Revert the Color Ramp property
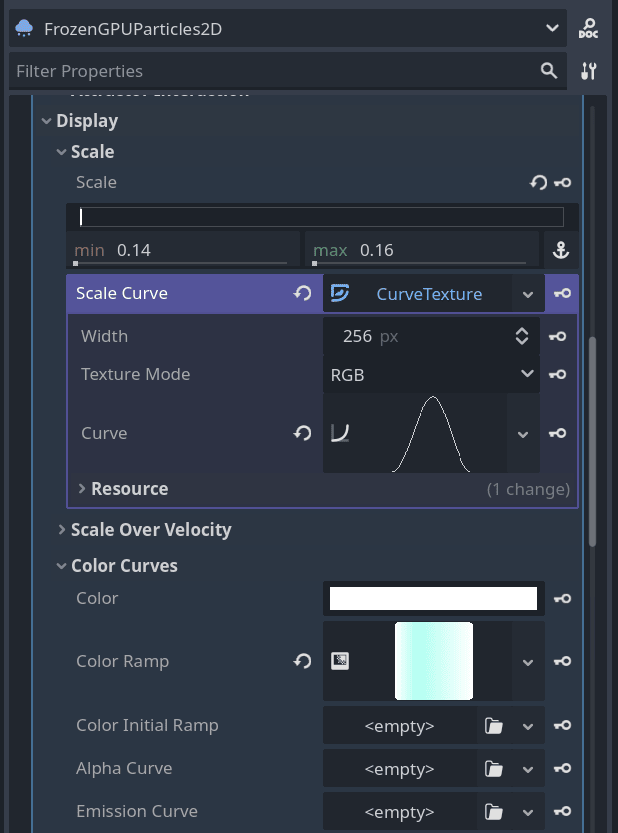 pos(302,661)
